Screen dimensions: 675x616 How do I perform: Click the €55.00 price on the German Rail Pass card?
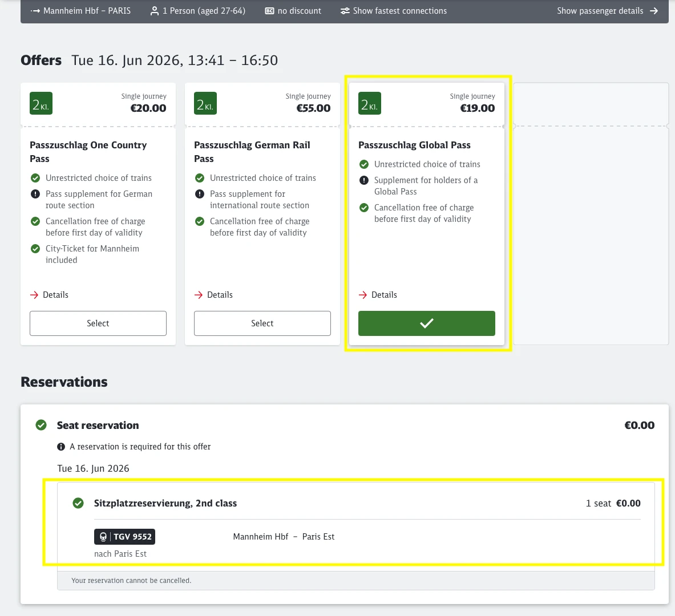tap(313, 108)
